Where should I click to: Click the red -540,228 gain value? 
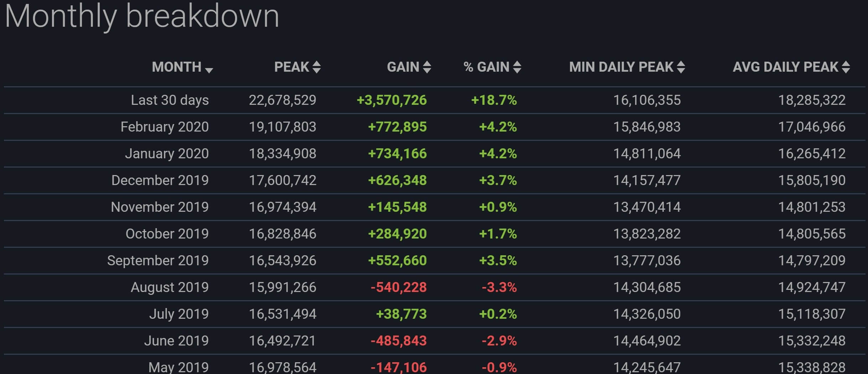click(399, 287)
